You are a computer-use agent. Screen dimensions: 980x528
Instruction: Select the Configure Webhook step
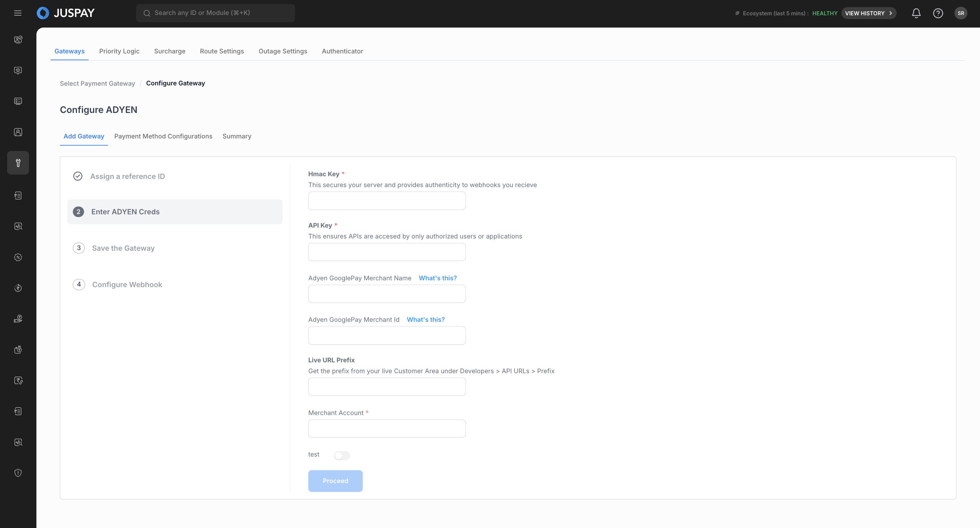(127, 284)
